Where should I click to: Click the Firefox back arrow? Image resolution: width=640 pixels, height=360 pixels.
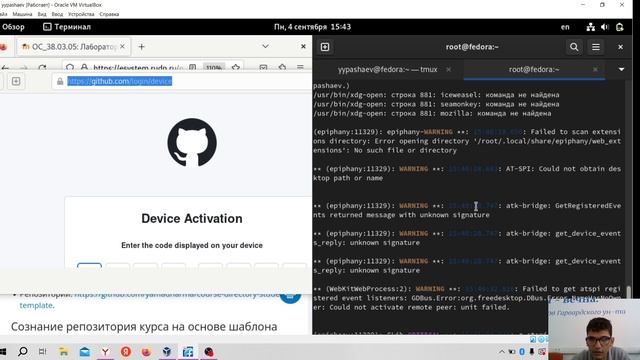5,67
